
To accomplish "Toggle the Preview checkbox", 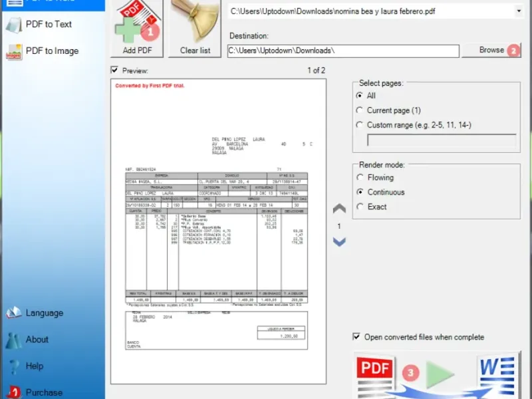I will [114, 70].
